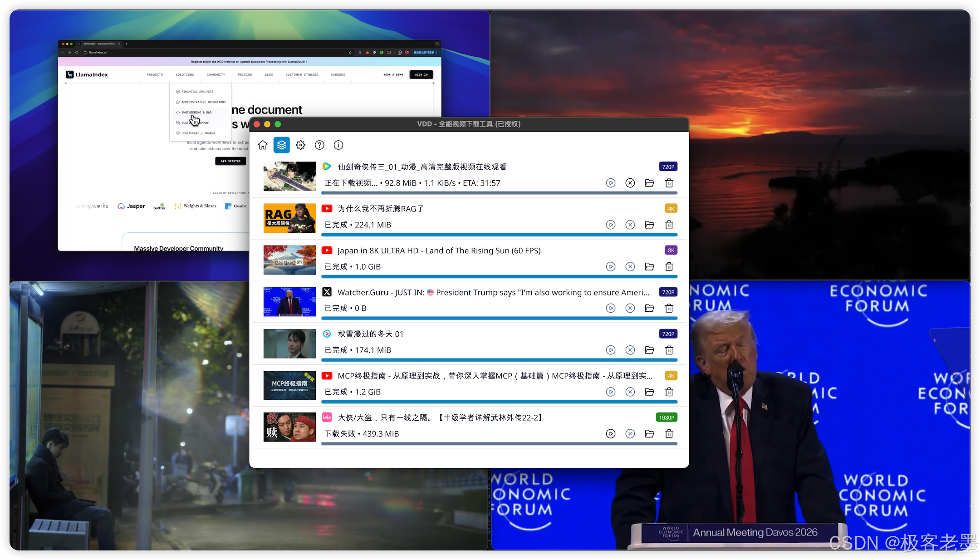Screen dimensions: 980x560
Task: Select ADMINISTRATIVE OPERATIONS in Solutions dropdown
Action: pyautogui.click(x=201, y=102)
